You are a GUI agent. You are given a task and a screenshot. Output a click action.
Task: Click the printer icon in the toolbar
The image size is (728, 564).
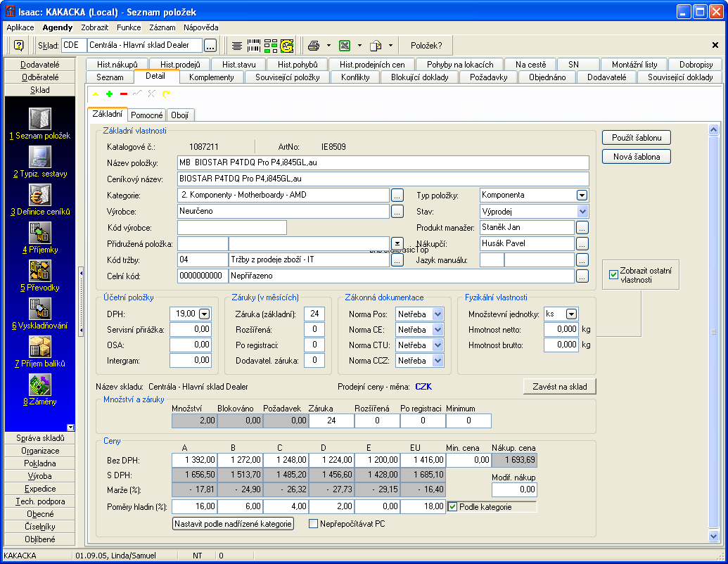(x=314, y=46)
